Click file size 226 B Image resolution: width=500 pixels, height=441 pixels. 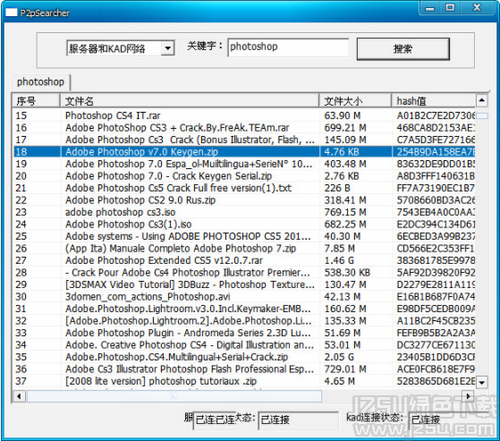pyautogui.click(x=337, y=188)
